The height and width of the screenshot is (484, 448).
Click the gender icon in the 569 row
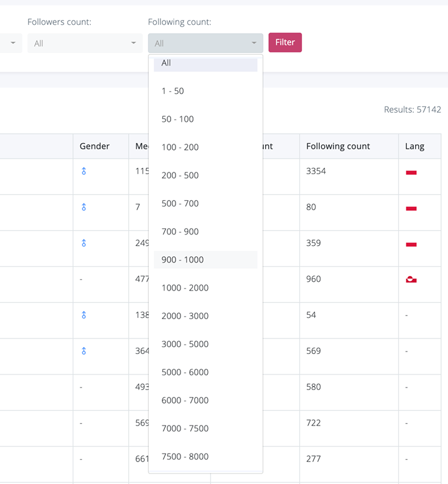click(83, 351)
